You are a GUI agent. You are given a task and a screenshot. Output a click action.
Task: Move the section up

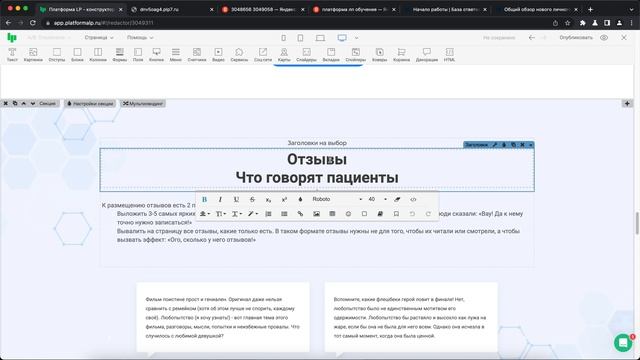pyautogui.click(x=24, y=104)
